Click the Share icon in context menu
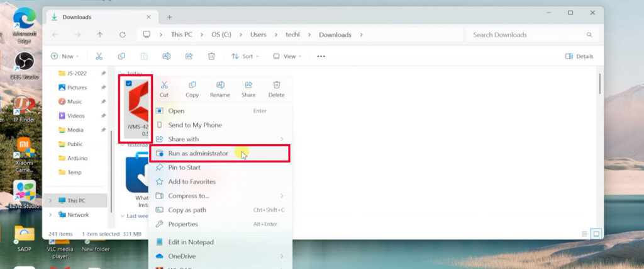The width and height of the screenshot is (644, 269). [248, 85]
